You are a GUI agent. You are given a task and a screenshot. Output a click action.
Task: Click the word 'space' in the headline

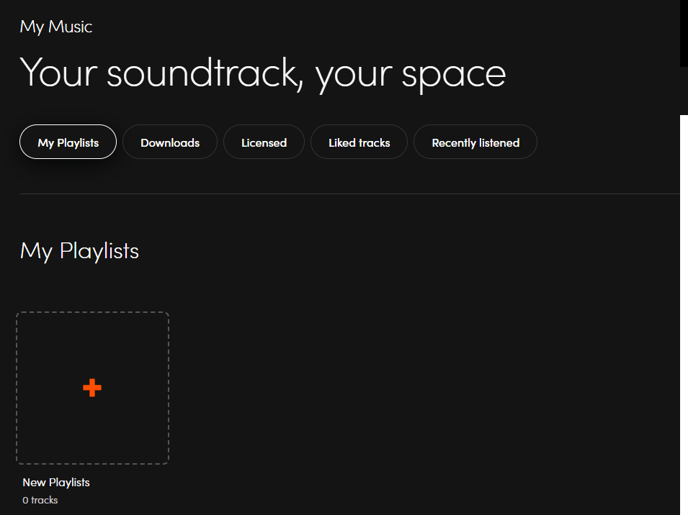(x=454, y=75)
